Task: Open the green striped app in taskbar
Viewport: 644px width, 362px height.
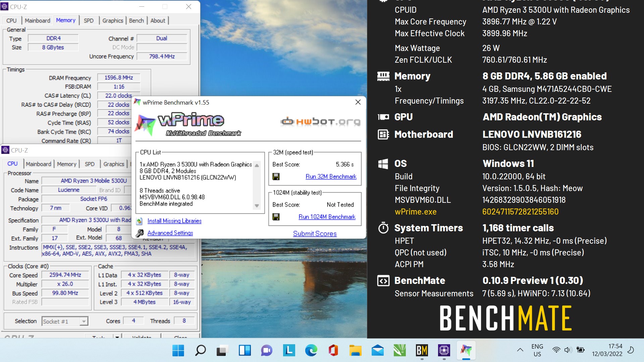Action: (399, 351)
